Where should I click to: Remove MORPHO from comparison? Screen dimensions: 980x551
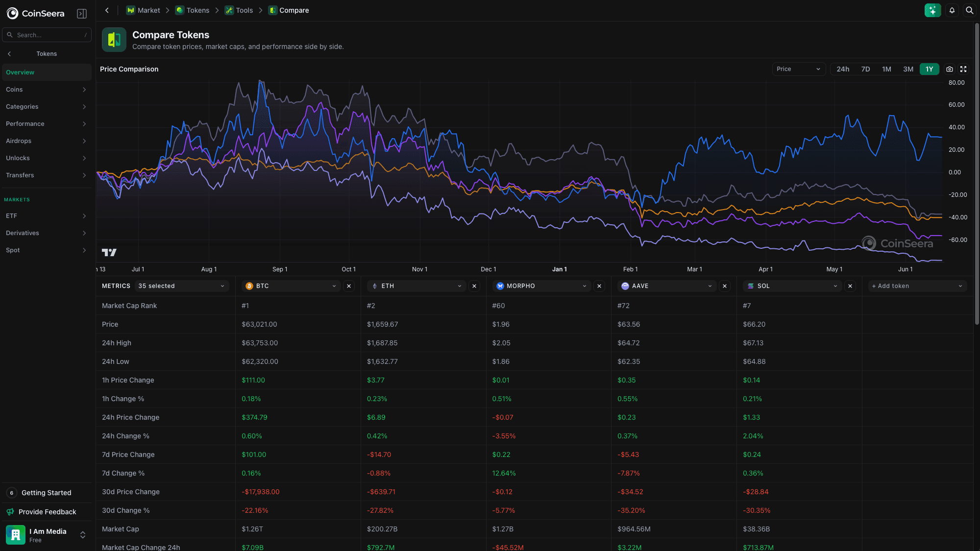599,286
